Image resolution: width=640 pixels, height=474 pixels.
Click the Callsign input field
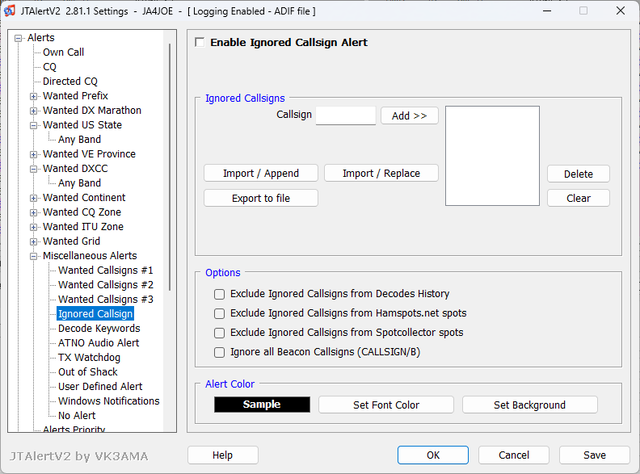pyautogui.click(x=346, y=116)
